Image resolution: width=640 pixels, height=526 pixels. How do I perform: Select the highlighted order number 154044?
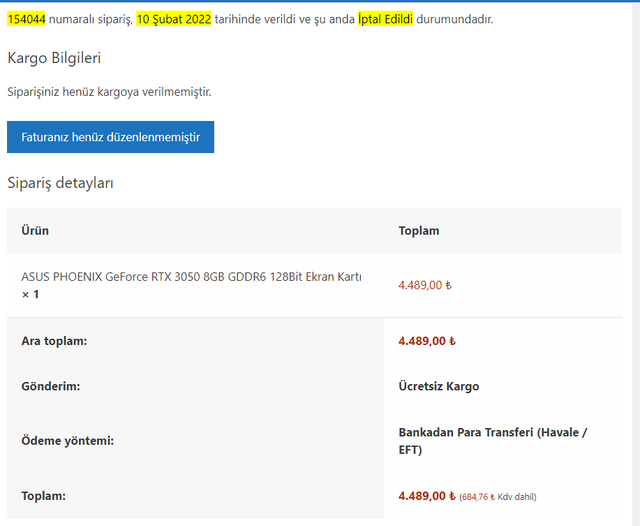coord(27,19)
